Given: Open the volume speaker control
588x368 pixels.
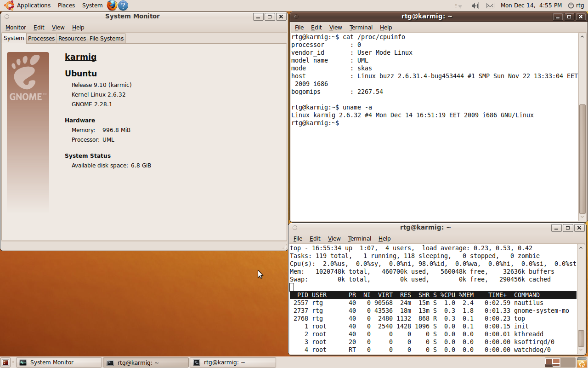Looking at the screenshot, I should click(475, 6).
